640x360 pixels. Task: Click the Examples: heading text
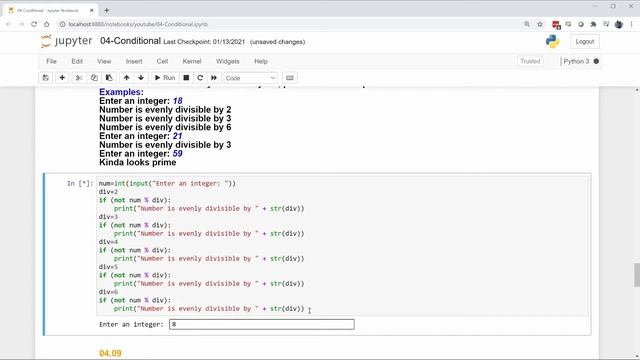click(121, 92)
